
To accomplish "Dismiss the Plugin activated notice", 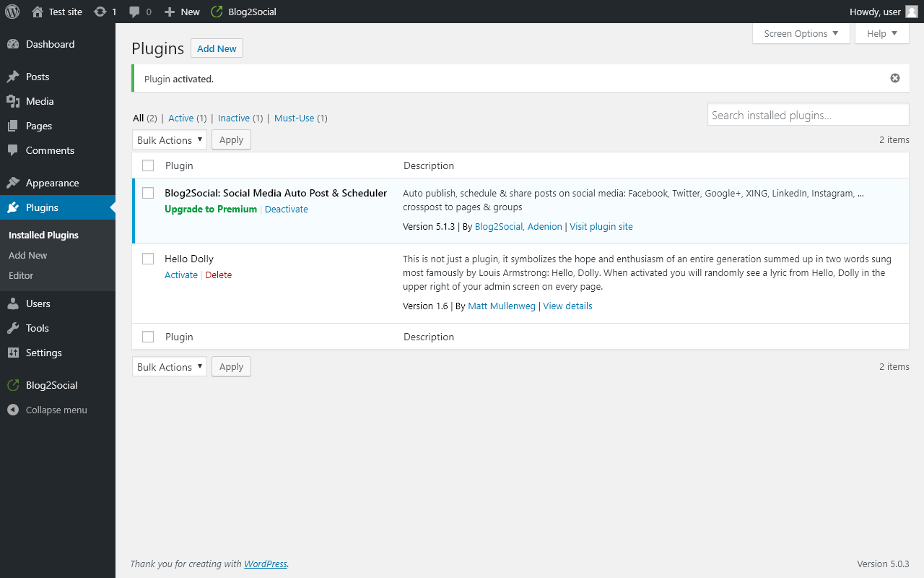I will point(895,78).
